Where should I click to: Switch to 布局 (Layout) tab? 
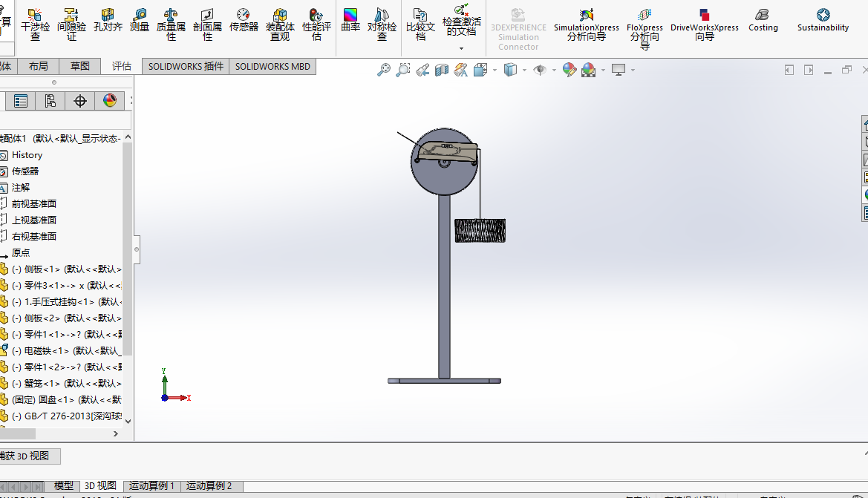38,66
